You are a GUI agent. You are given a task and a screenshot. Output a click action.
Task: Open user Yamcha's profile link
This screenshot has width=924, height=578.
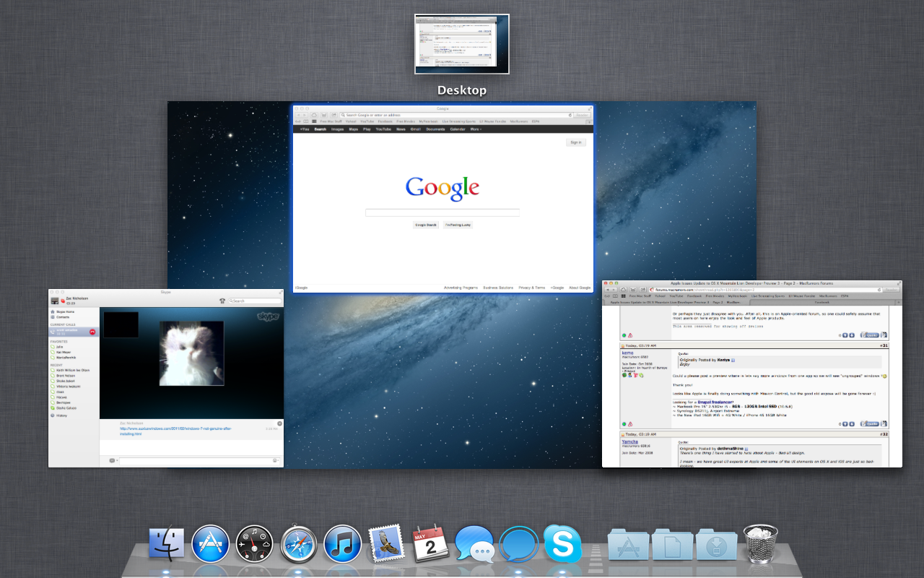coord(629,441)
